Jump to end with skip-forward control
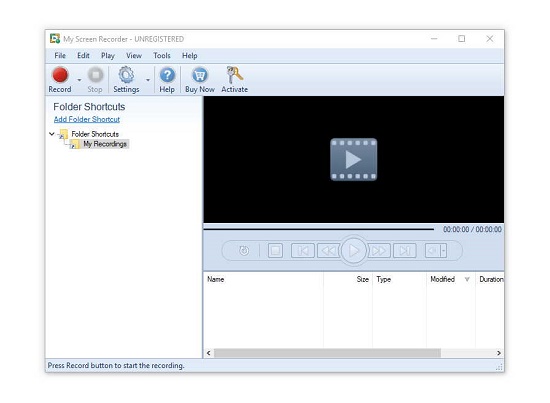 (x=404, y=250)
